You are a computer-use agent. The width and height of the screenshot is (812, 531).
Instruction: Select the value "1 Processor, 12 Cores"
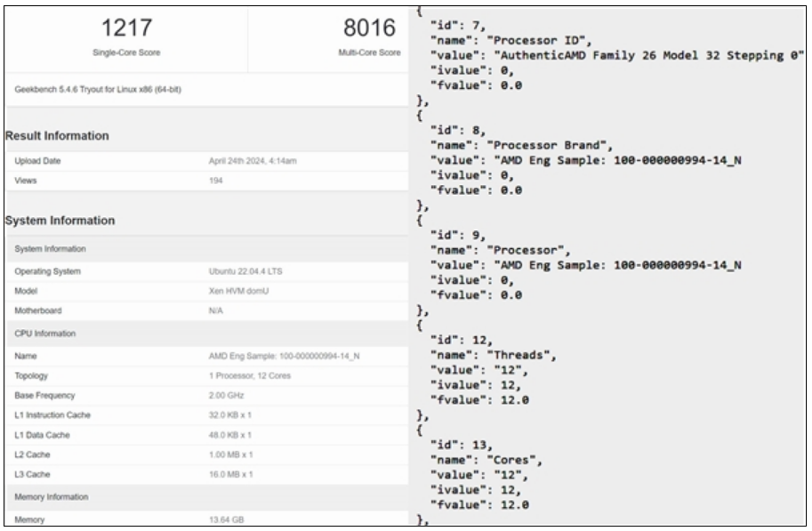[250, 376]
